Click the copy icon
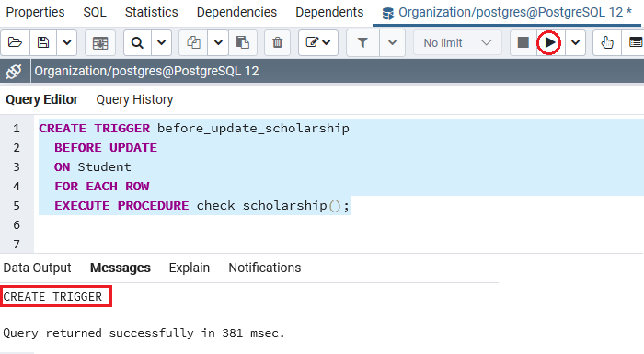644x354 pixels. [193, 42]
